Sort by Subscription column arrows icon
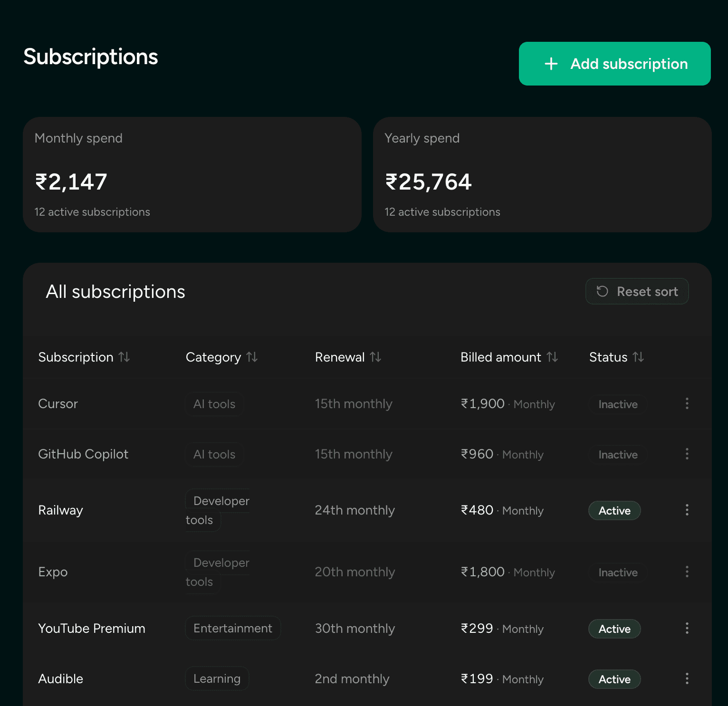Screen dimensions: 728x706 point(124,357)
